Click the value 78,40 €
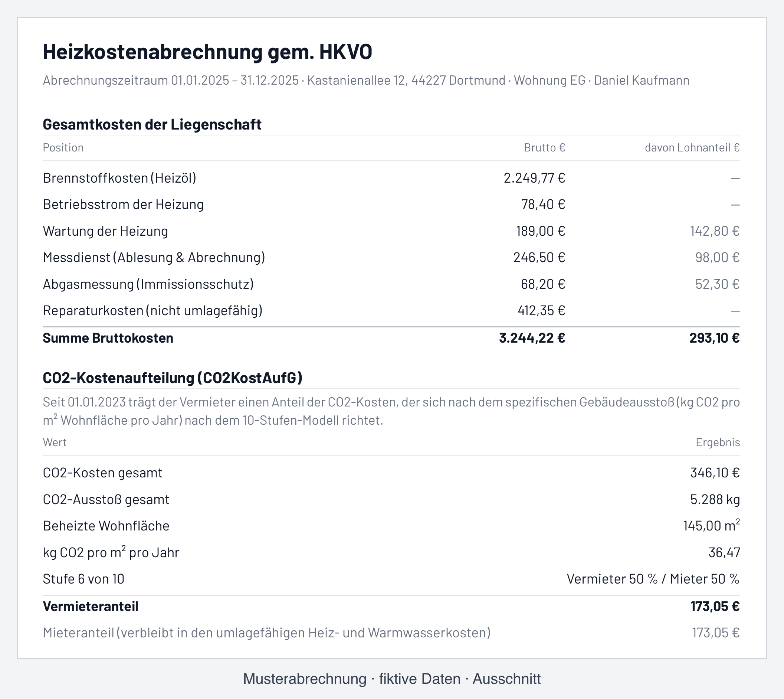 coord(543,205)
